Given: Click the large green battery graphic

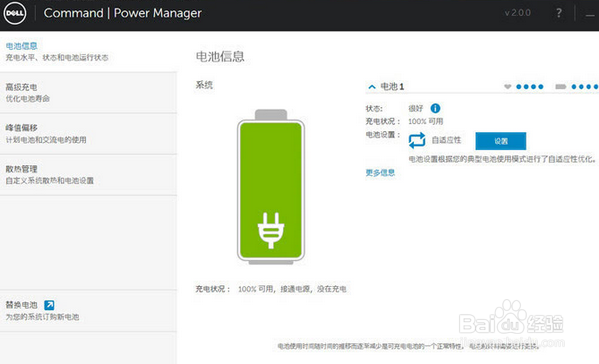Looking at the screenshot, I should 271,187.
